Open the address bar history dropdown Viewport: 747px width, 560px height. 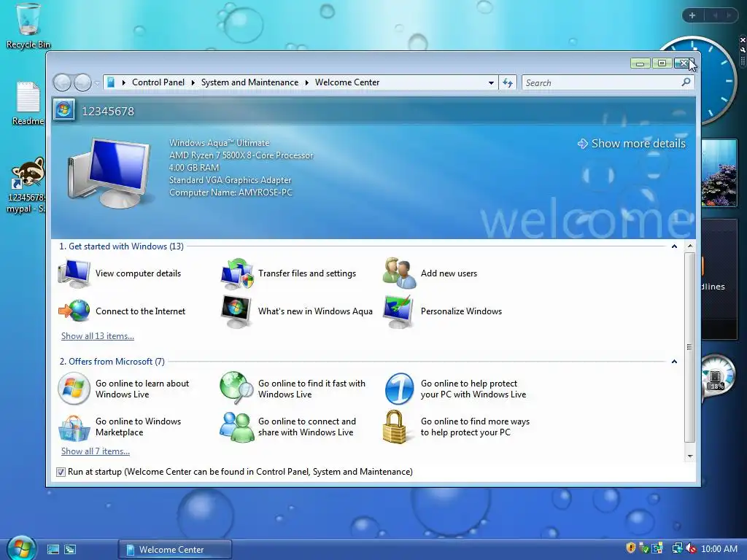[491, 83]
